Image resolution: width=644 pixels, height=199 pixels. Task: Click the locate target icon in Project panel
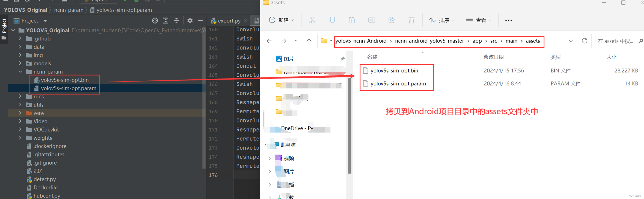click(x=155, y=21)
